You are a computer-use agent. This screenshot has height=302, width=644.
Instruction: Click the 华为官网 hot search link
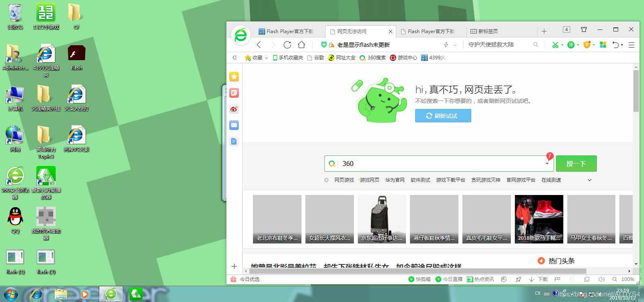coord(395,180)
